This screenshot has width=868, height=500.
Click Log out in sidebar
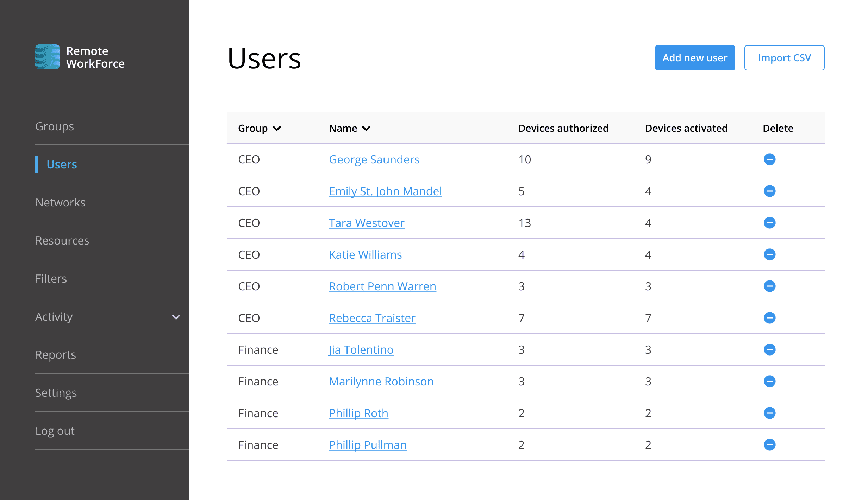(55, 431)
